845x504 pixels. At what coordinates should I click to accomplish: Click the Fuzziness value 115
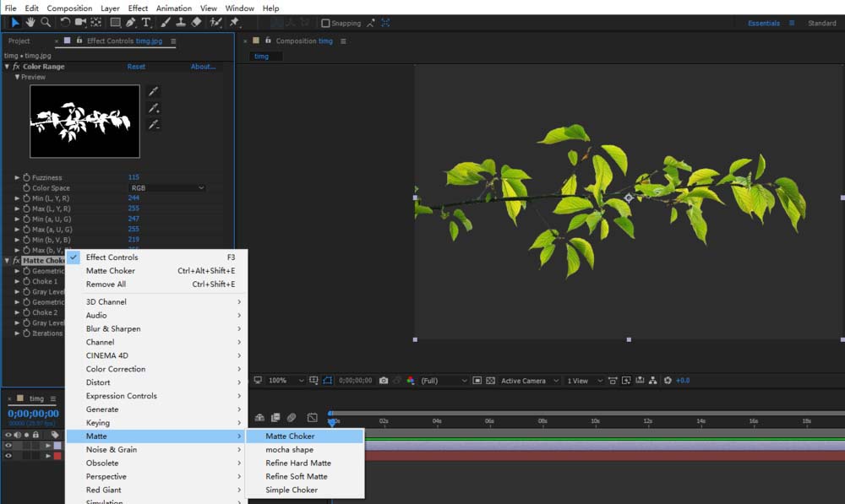[x=134, y=177]
